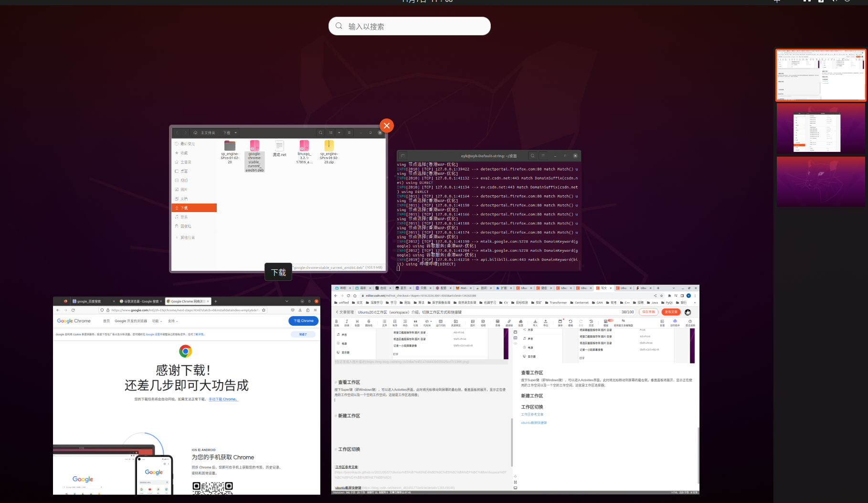Apply italic formatting in CSDN editor toolbar
868x503 pixels.
[347, 322]
